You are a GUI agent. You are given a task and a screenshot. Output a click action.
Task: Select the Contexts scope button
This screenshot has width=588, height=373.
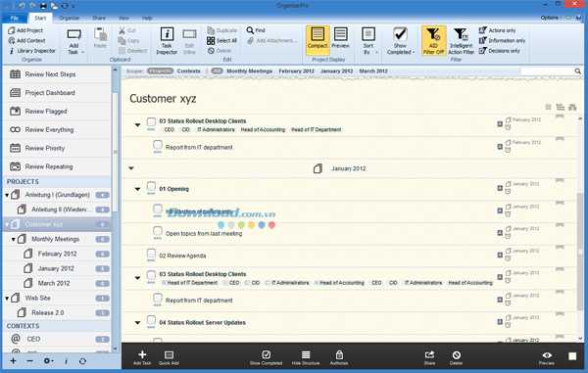pyautogui.click(x=188, y=70)
